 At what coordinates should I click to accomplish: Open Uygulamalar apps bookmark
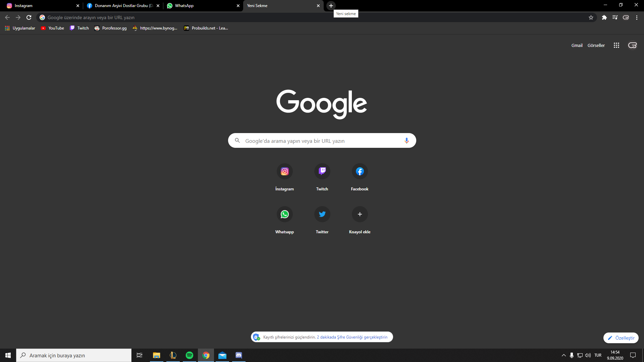coord(20,28)
